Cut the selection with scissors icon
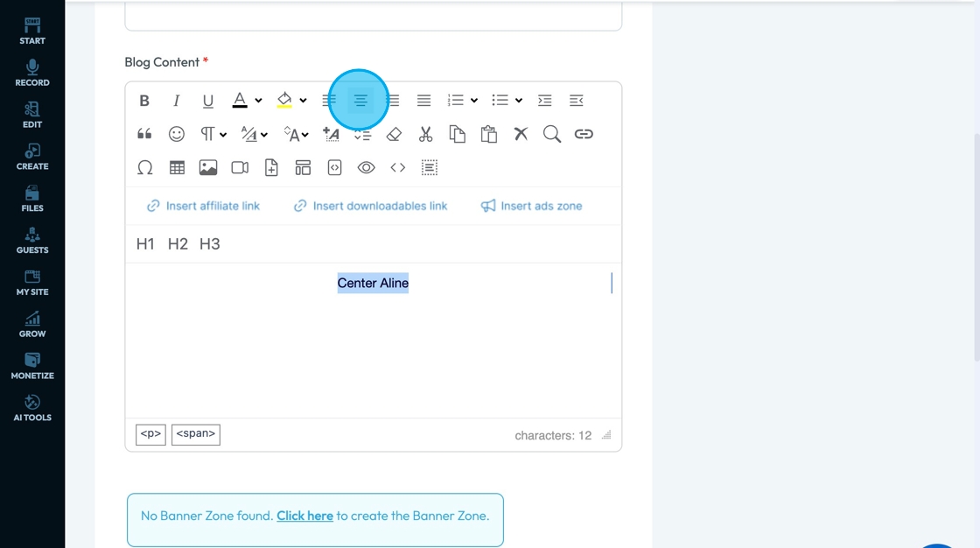This screenshot has height=548, width=980. coord(425,134)
